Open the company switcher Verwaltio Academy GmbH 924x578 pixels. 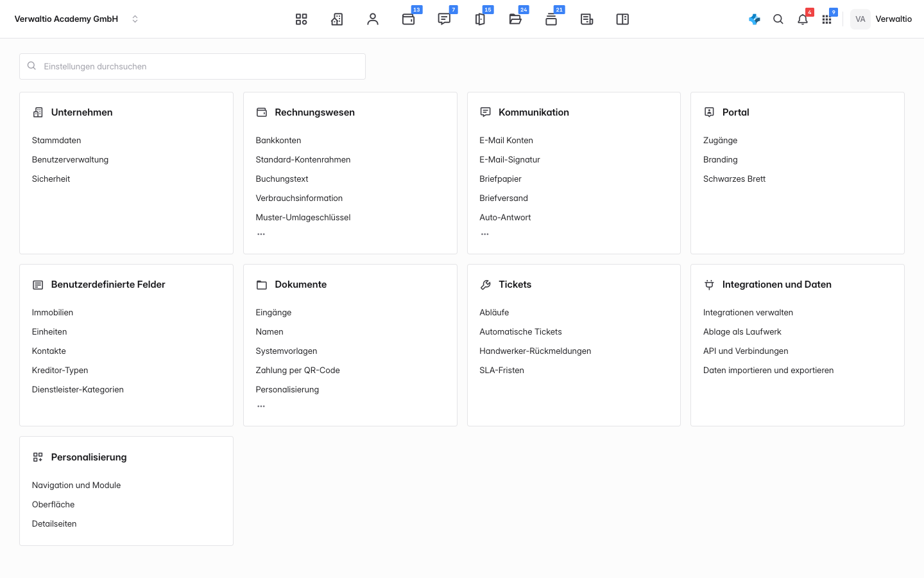[76, 19]
